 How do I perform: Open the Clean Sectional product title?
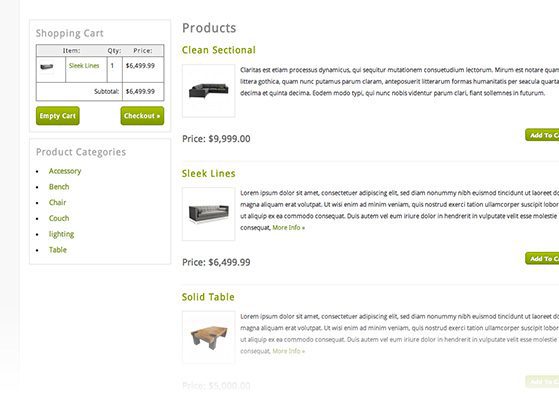pyautogui.click(x=219, y=50)
